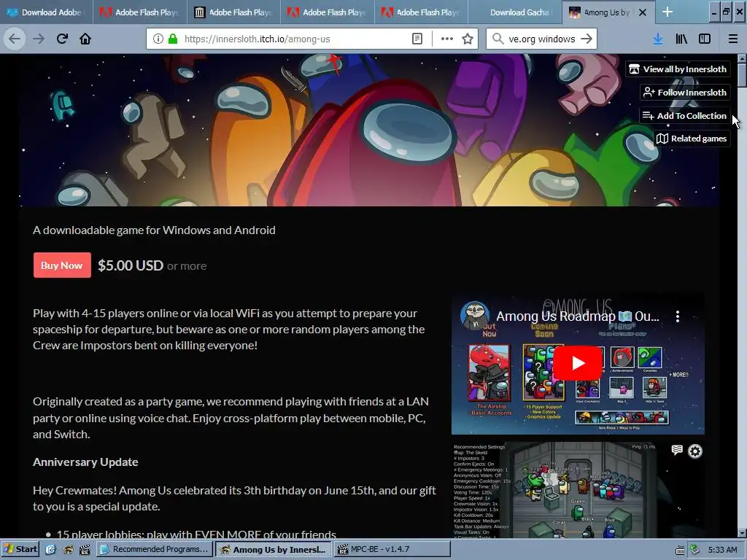The image size is (747, 560).
Task: Open the downloads panel
Action: pyautogui.click(x=658, y=39)
